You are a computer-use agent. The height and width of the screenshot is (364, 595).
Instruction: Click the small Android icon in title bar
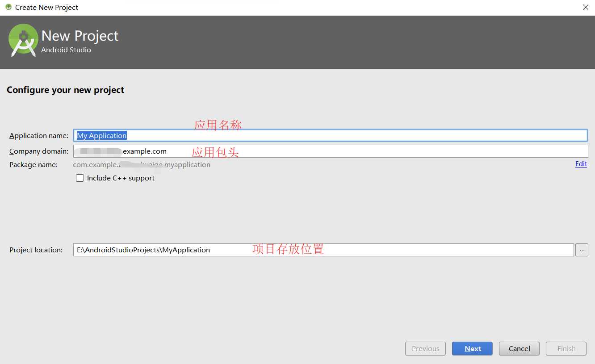click(x=8, y=7)
